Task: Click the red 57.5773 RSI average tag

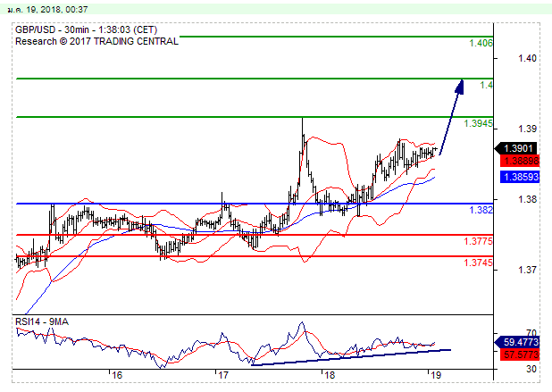Action: tap(520, 354)
